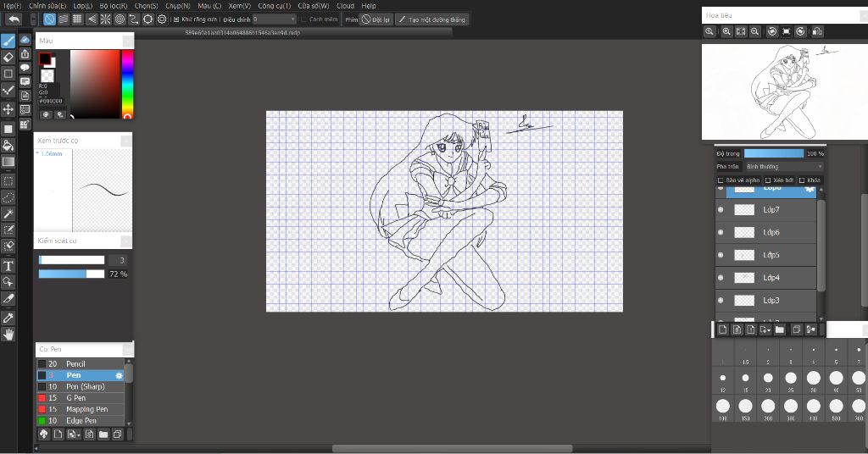Open settings gear of selected top layer

click(x=810, y=190)
